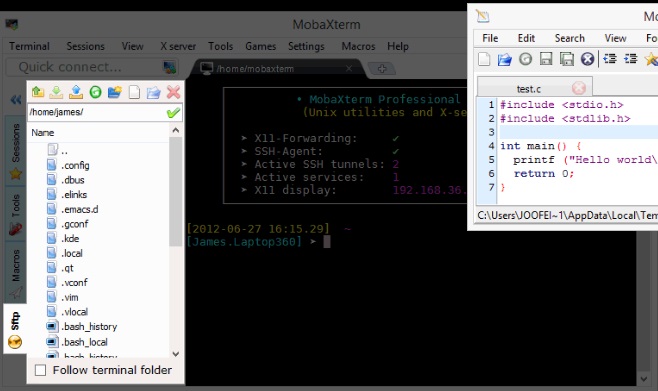Viewport: 658px width, 391px height.
Task: New document icon in editor toolbar
Action: pyautogui.click(x=484, y=59)
